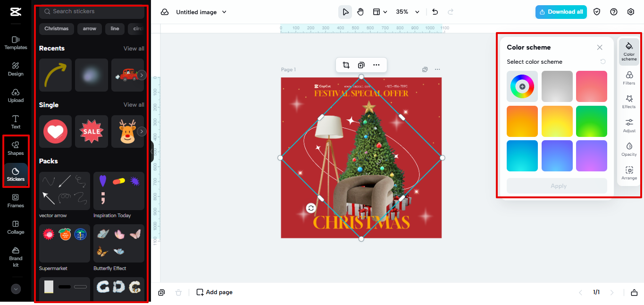The image size is (644, 305).
Task: Click View all next to Single
Action: click(134, 105)
